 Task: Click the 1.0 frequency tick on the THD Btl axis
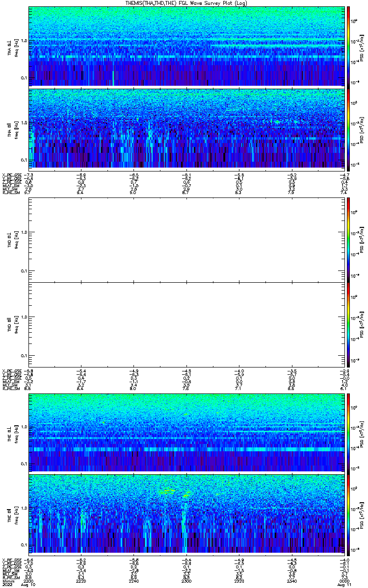[x=25, y=317]
